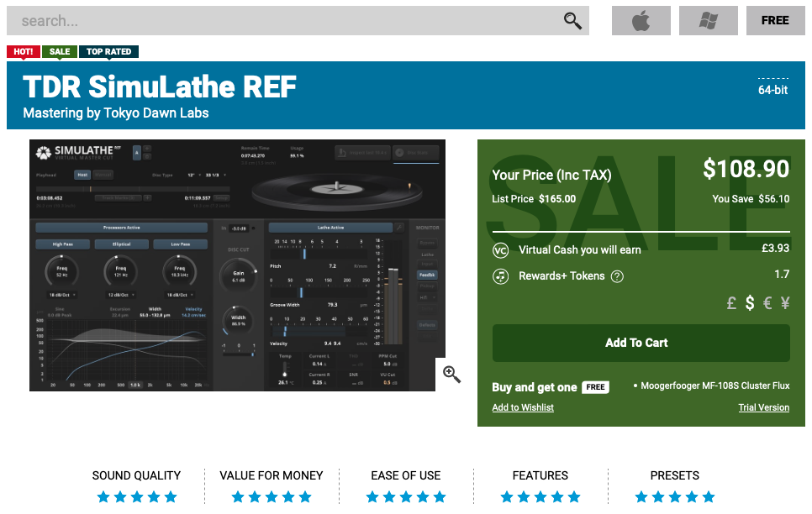Click the You Save $56.10 text
812x514 pixels.
[x=751, y=199]
